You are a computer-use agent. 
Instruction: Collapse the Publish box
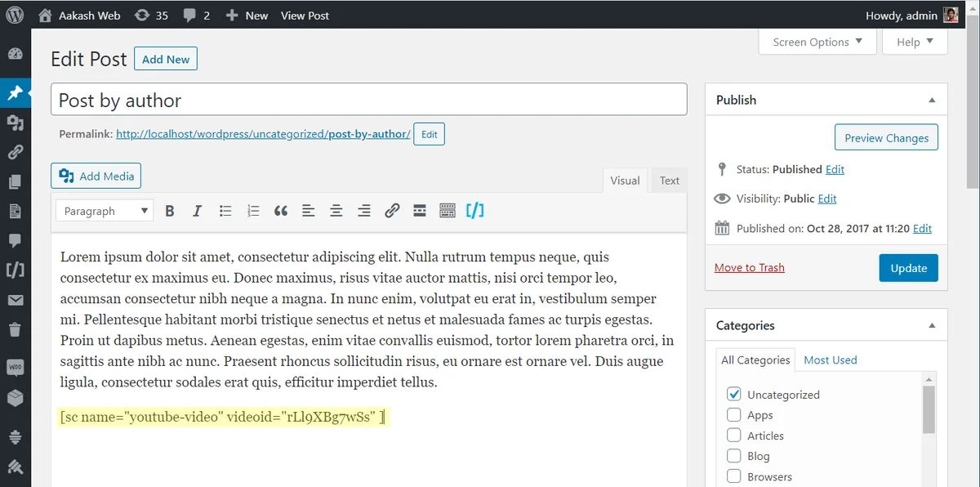point(932,100)
